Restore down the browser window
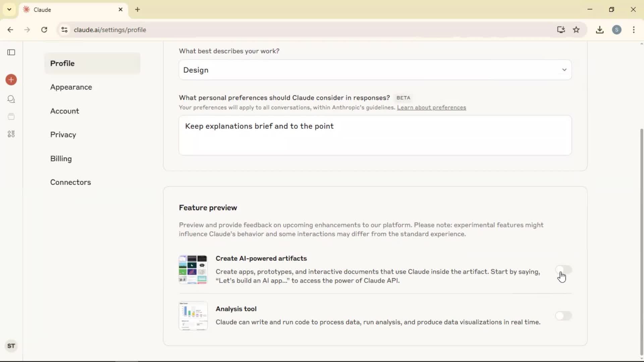This screenshot has height=362, width=644. 611,9
